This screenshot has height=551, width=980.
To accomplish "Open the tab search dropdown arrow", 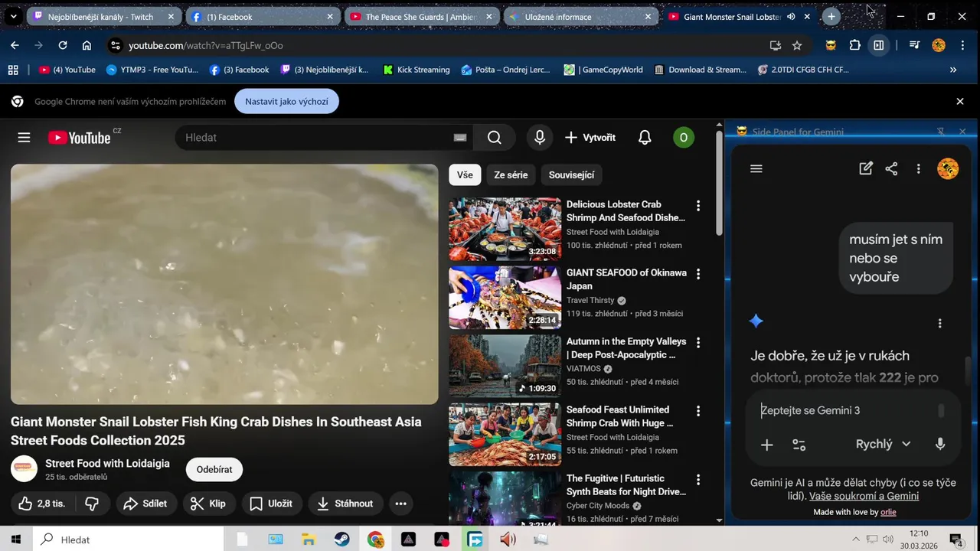I will pos(13,17).
